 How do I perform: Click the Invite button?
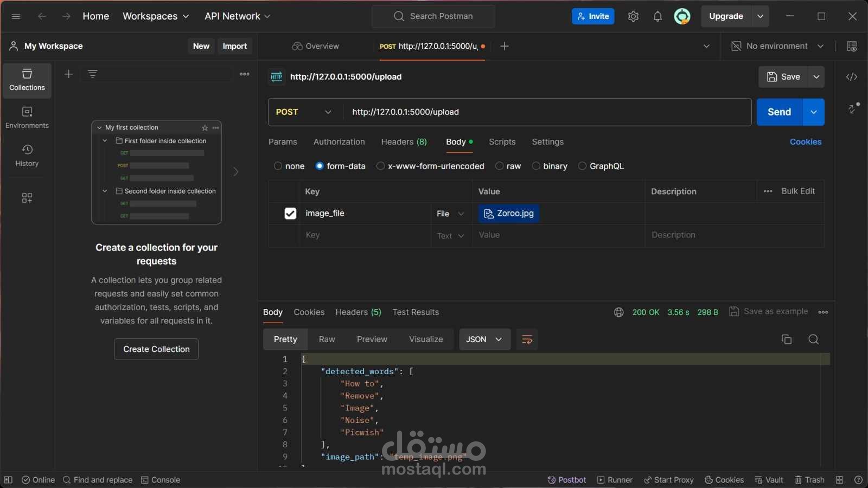[593, 16]
